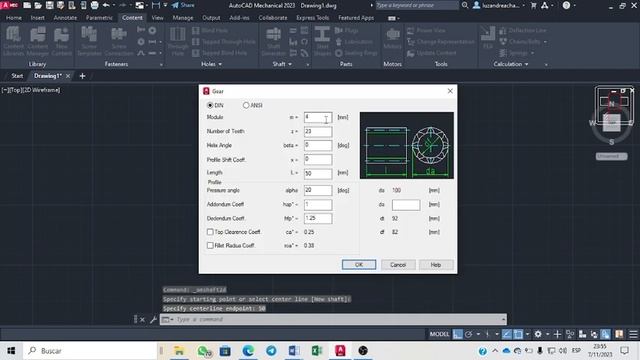Click the help question mark icon
Image resolution: width=640 pixels, height=360 pixels.
(x=566, y=5)
